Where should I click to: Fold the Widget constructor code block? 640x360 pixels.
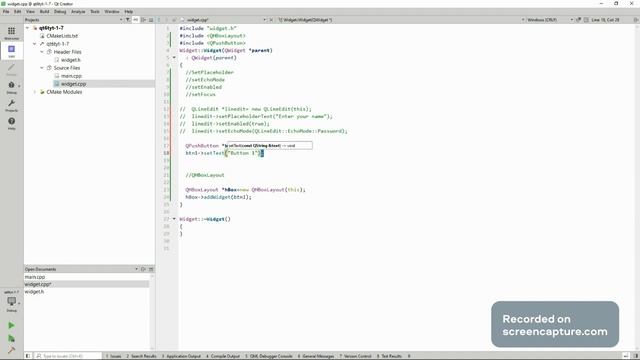point(174,58)
